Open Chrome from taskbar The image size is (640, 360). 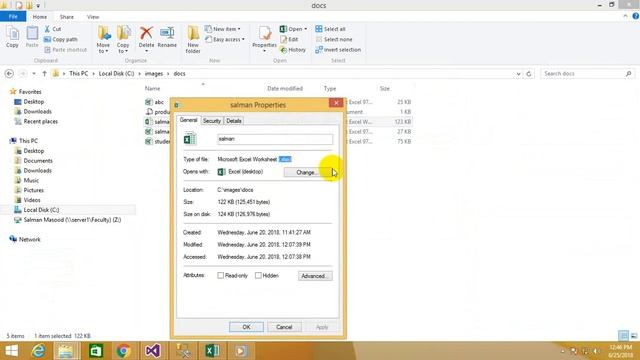(124, 351)
